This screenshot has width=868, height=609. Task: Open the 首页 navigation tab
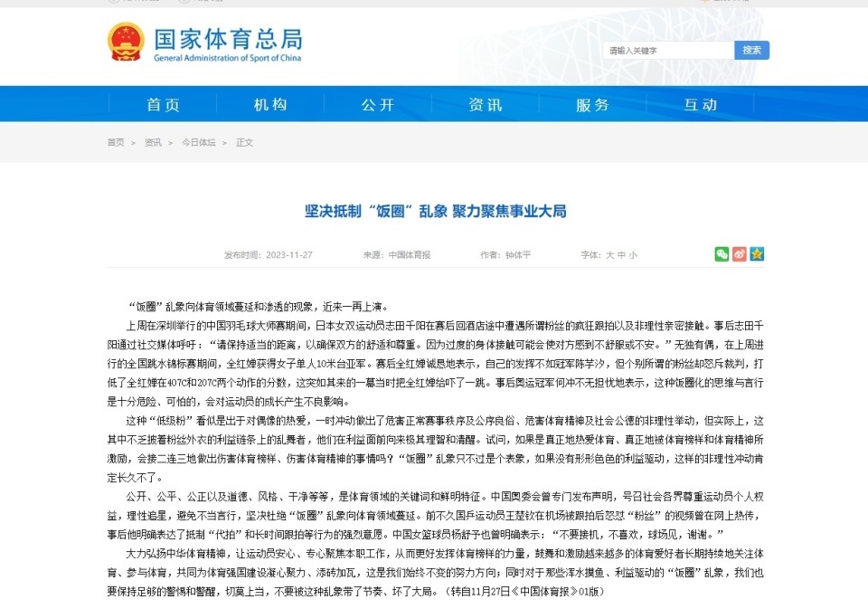(164, 105)
